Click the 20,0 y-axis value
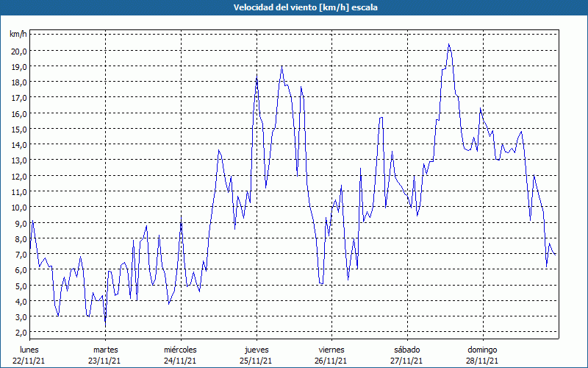The width and height of the screenshot is (588, 368). (x=19, y=51)
